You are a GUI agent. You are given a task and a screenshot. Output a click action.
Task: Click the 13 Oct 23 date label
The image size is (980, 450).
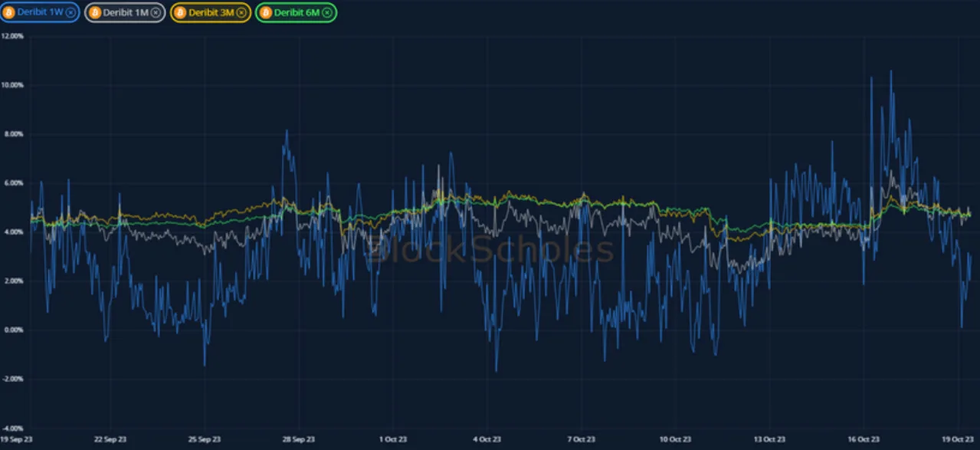[x=769, y=439]
